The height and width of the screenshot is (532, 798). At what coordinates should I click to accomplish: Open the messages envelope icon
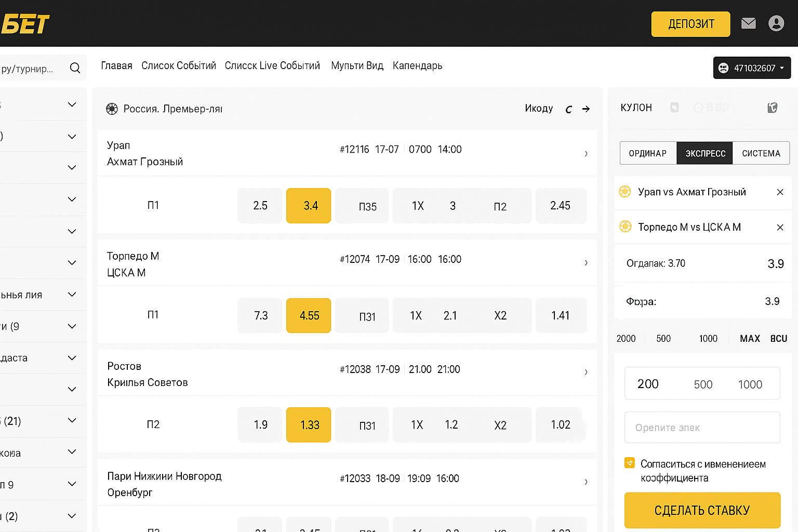click(748, 23)
